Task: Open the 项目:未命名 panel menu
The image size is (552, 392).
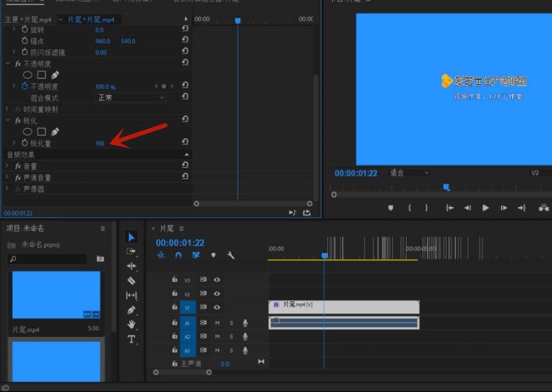Action: (x=103, y=228)
